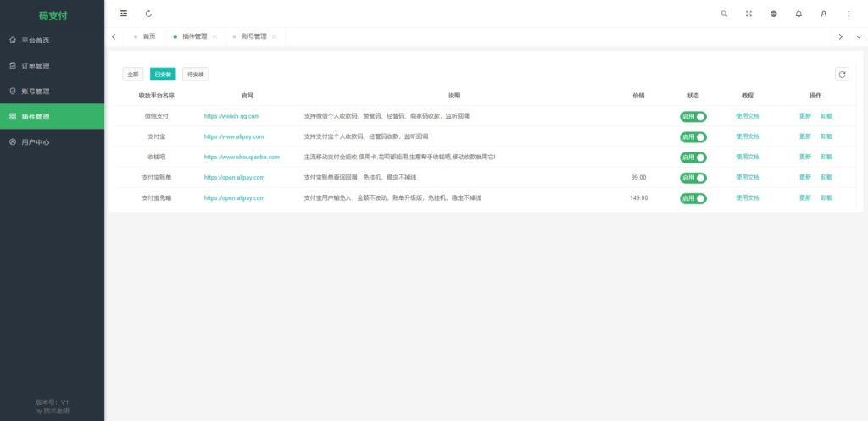
Task: Turn off the 支付宝免输 status toggle
Action: (x=693, y=198)
